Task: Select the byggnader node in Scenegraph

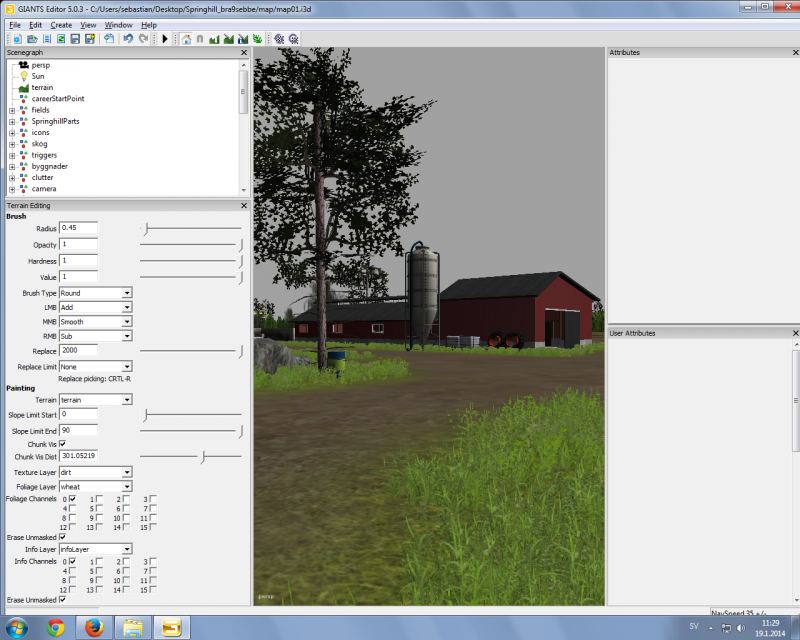Action: (49, 166)
